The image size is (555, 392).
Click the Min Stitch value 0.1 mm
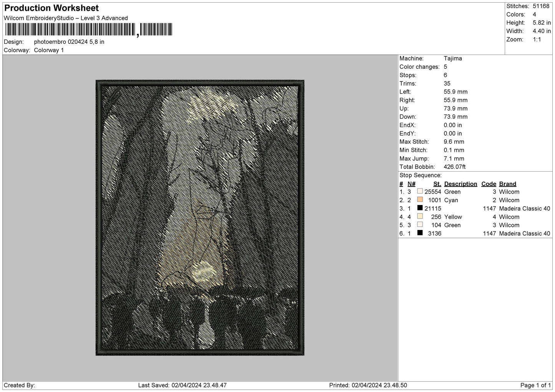point(454,150)
